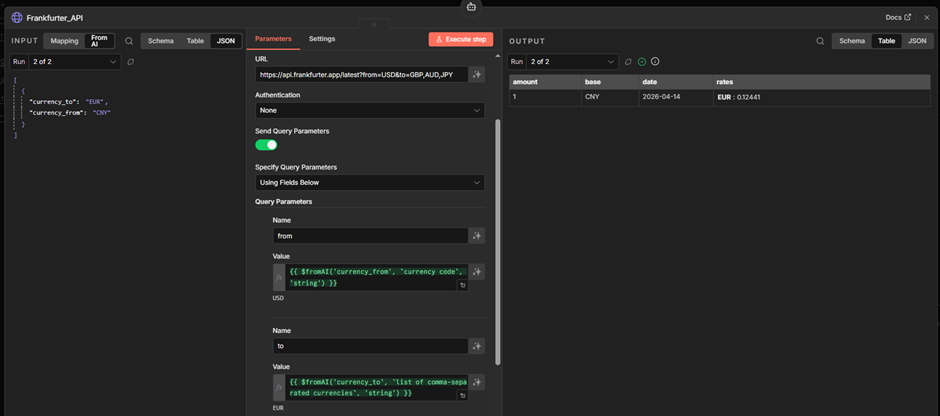Switch INPUT view to Table
940x416 pixels.
click(x=195, y=41)
